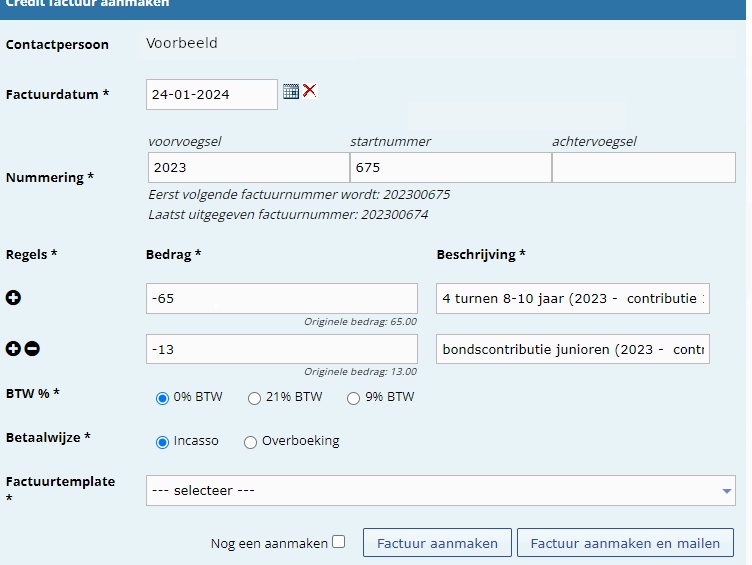Image resolution: width=752 pixels, height=565 pixels.
Task: Click the bondscontributie junioren description field
Action: pyautogui.click(x=573, y=349)
